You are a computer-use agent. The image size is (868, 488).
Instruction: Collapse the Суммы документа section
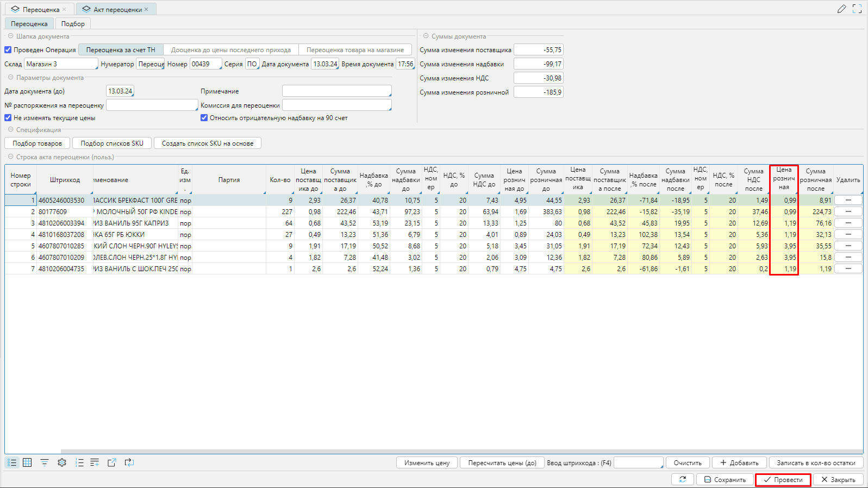[426, 36]
